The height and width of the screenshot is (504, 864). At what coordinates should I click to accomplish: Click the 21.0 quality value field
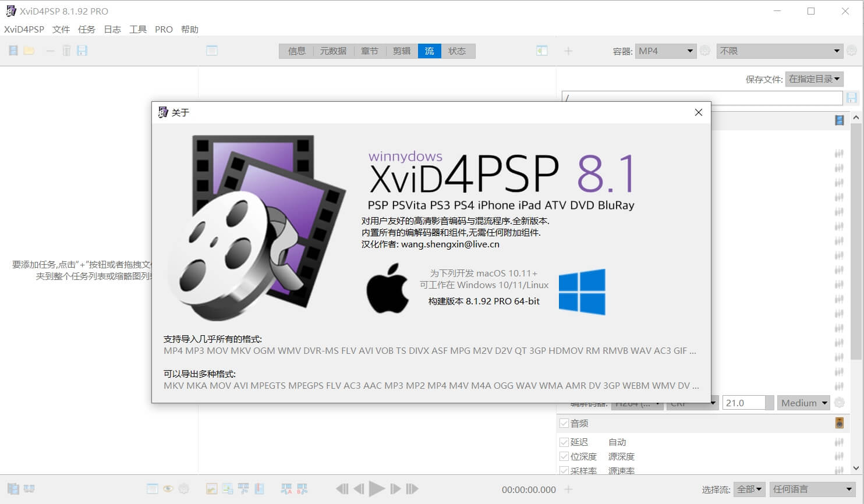tap(744, 403)
